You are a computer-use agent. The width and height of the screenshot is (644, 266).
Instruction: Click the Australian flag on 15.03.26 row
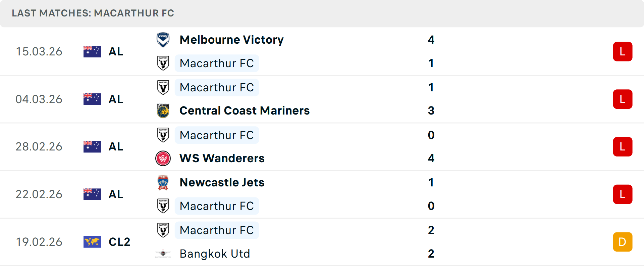(92, 51)
